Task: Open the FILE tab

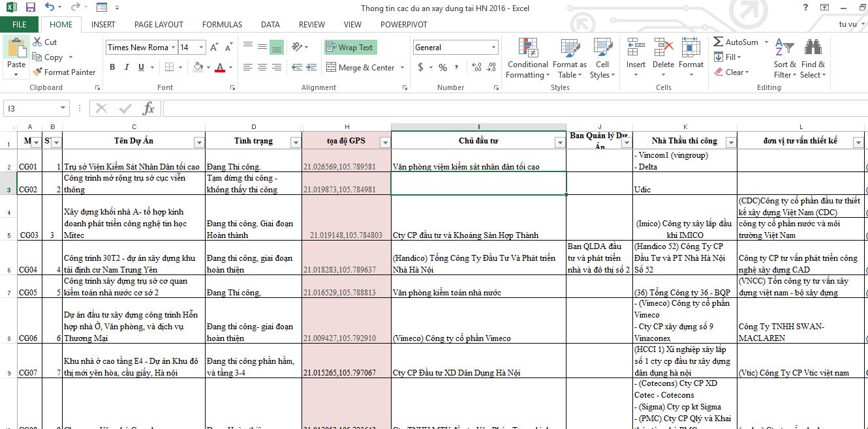Action: tap(20, 24)
